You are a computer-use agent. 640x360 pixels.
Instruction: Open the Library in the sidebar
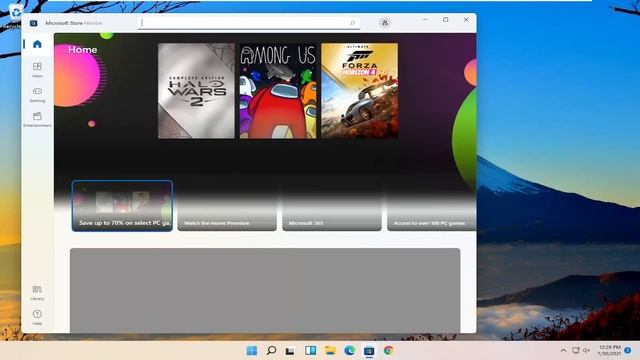click(37, 292)
